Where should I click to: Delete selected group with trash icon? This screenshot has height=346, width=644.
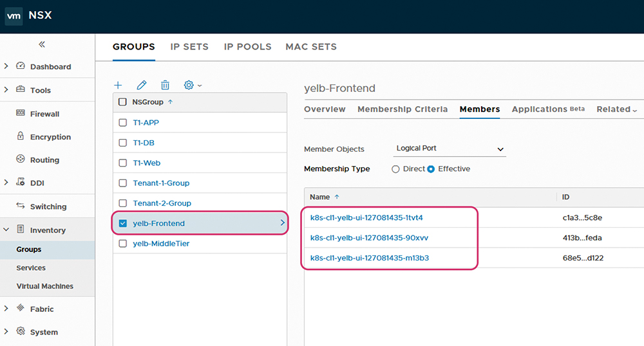pos(165,86)
